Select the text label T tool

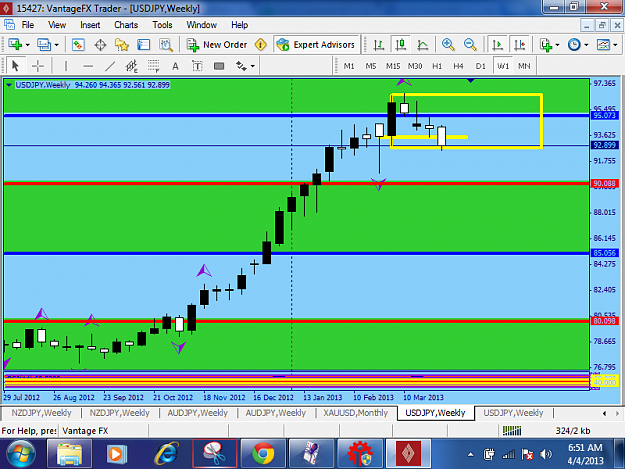(197, 66)
